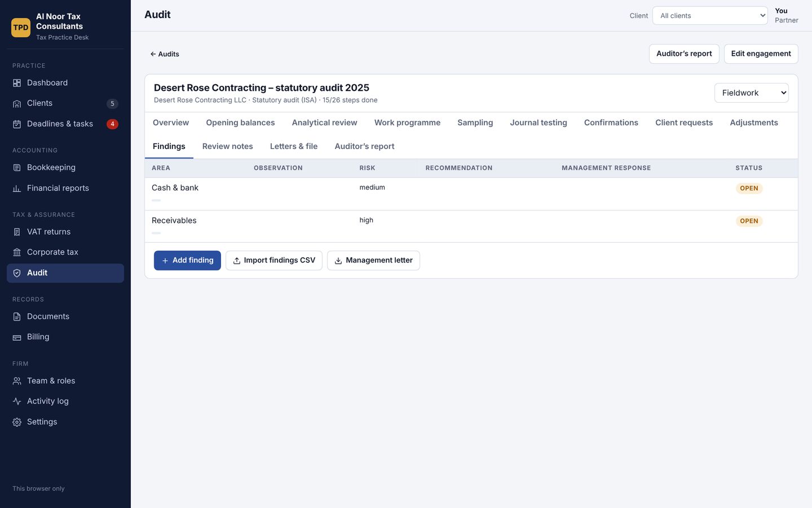The width and height of the screenshot is (812, 508).
Task: Click the VAT returns receipt icon
Action: 17,232
